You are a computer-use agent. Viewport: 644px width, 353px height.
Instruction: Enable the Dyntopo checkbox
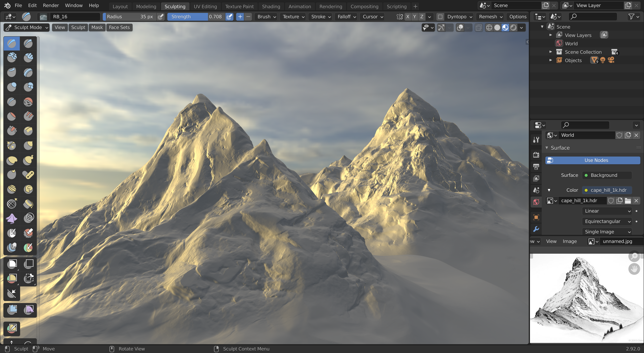click(440, 17)
